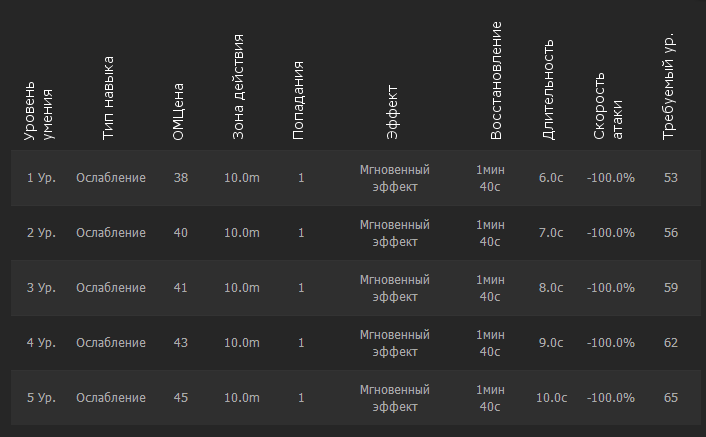
Task: Select the "ОМЦена" column header
Action: pyautogui.click(x=179, y=110)
